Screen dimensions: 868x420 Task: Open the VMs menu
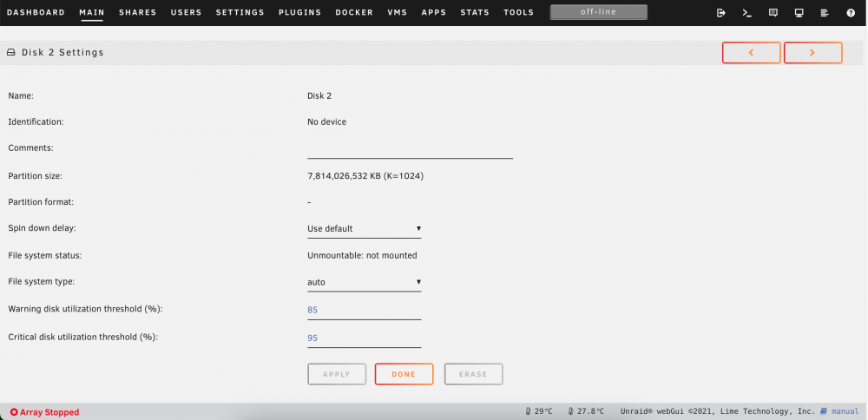tap(398, 12)
